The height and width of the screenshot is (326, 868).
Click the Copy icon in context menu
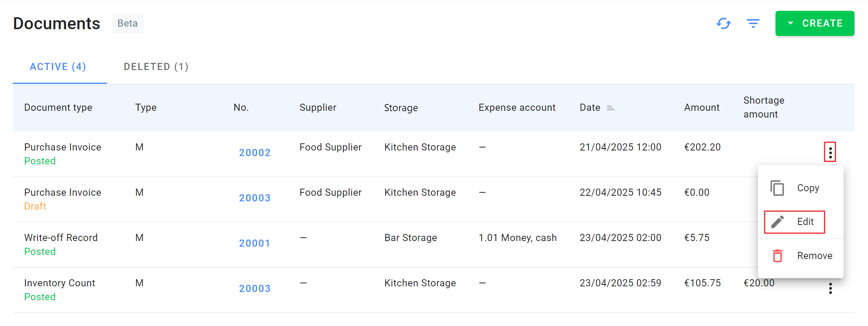point(777,188)
